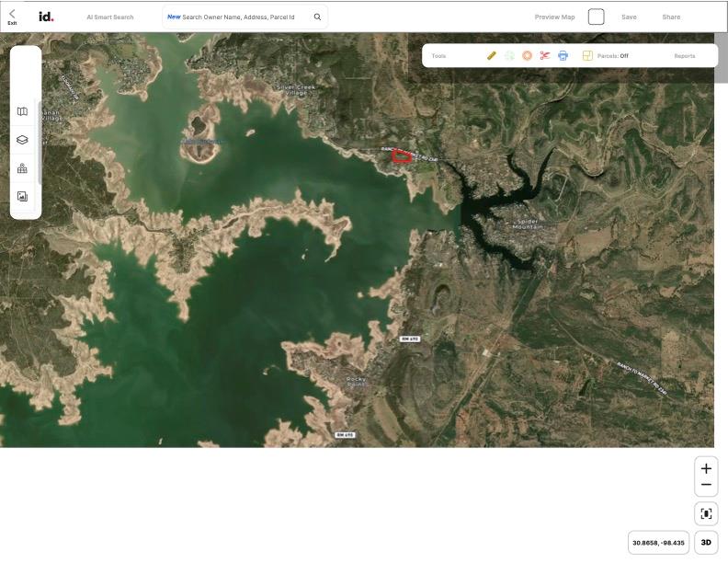
Task: Open AI Smart Search
Action: [110, 17]
